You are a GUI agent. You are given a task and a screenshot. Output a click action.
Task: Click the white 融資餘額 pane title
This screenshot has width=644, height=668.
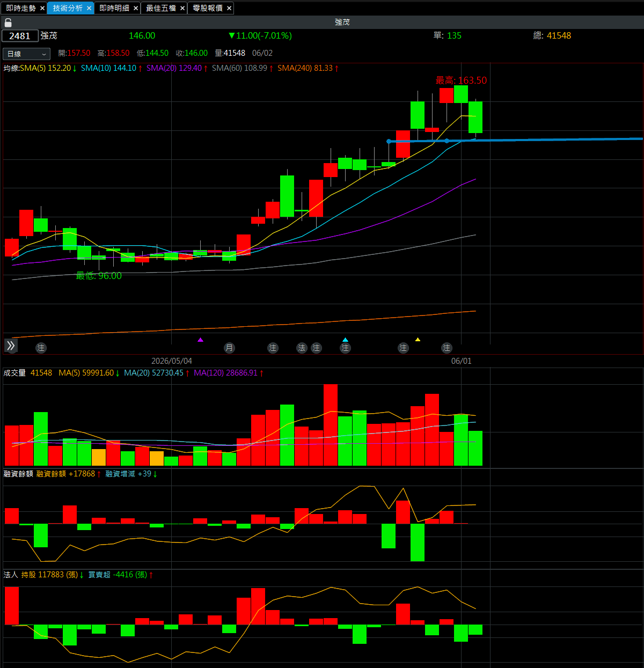pyautogui.click(x=18, y=474)
